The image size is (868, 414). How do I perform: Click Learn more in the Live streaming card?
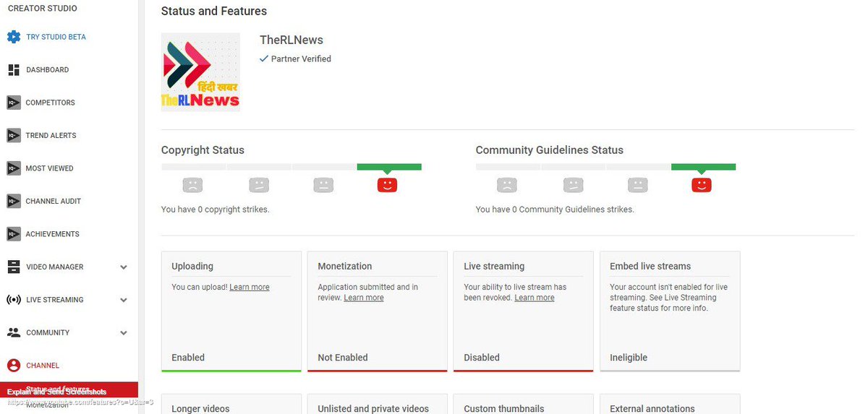tap(535, 298)
